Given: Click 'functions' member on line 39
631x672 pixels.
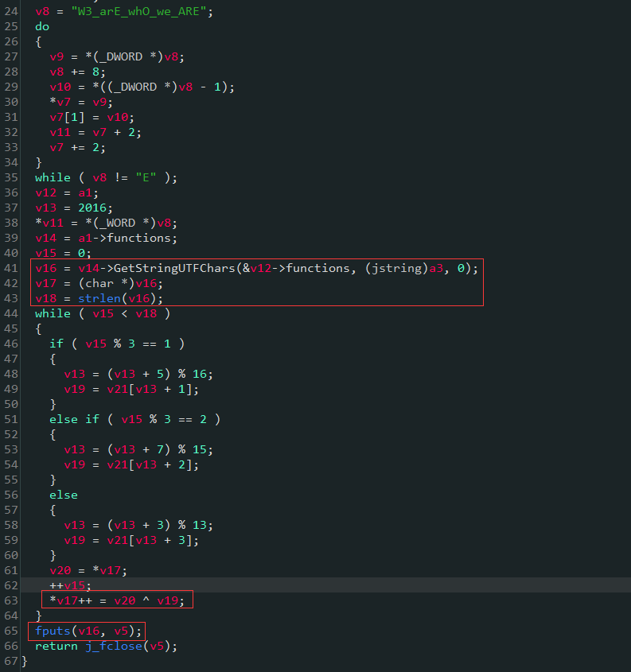Looking at the screenshot, I should click(138, 238).
